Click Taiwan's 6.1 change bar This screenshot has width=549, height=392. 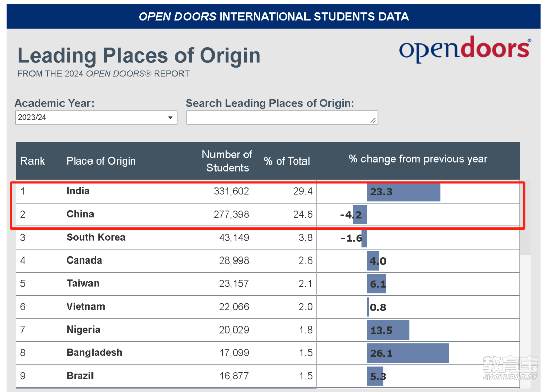tap(376, 284)
